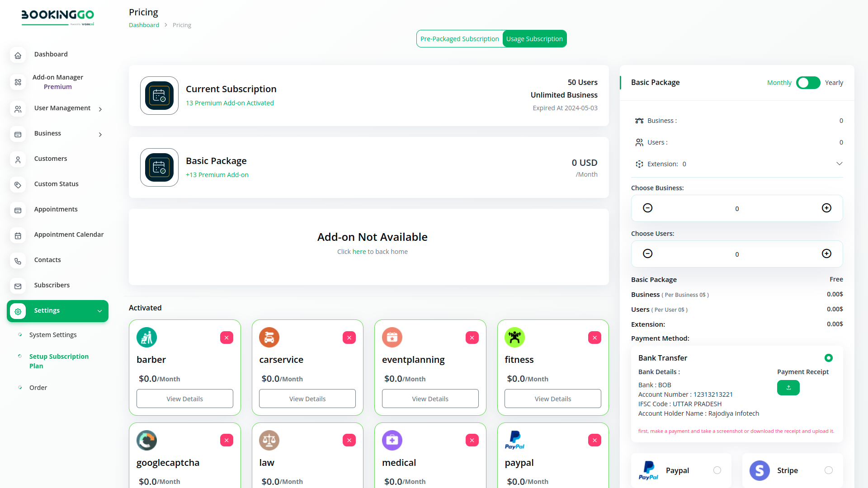Expand User Management submenu
Image resolution: width=868 pixels, height=488 pixels.
pyautogui.click(x=100, y=109)
